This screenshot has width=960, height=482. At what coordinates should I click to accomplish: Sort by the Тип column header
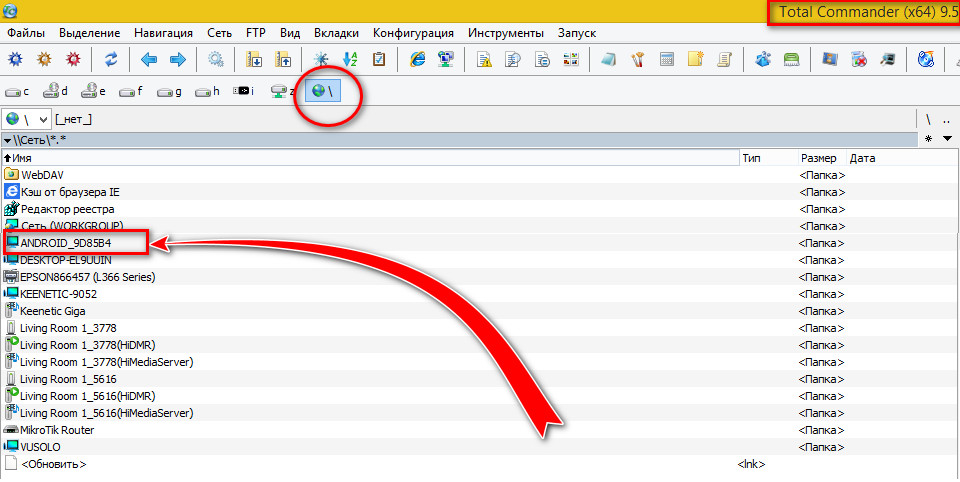coord(768,158)
